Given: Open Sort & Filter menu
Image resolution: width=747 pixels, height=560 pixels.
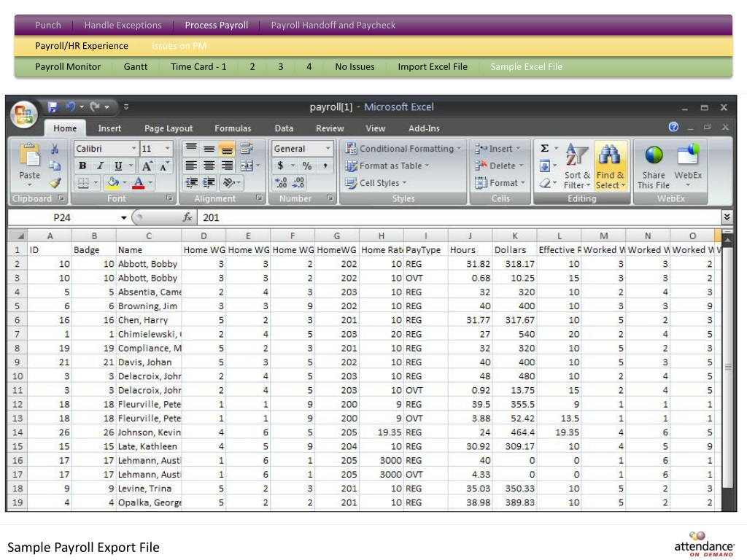Looking at the screenshot, I should (x=577, y=166).
